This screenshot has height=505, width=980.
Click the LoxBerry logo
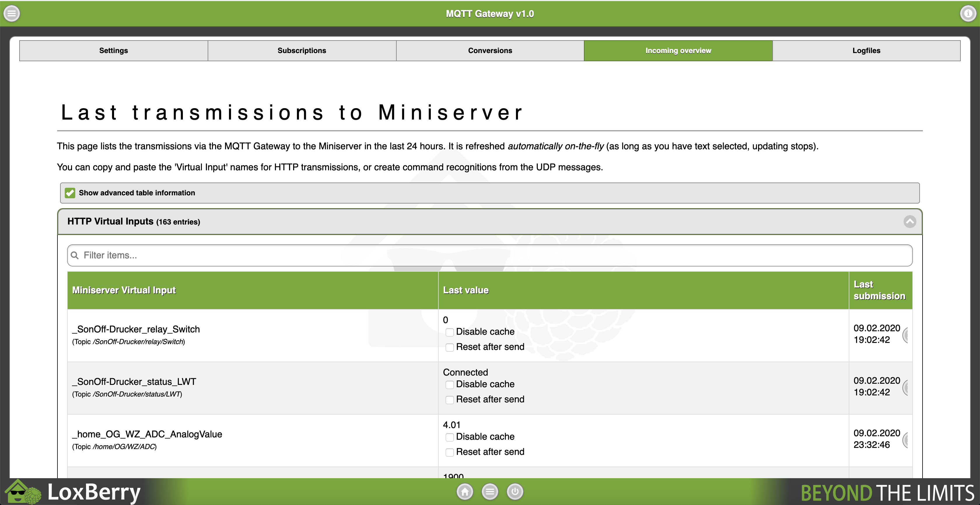pyautogui.click(x=73, y=492)
